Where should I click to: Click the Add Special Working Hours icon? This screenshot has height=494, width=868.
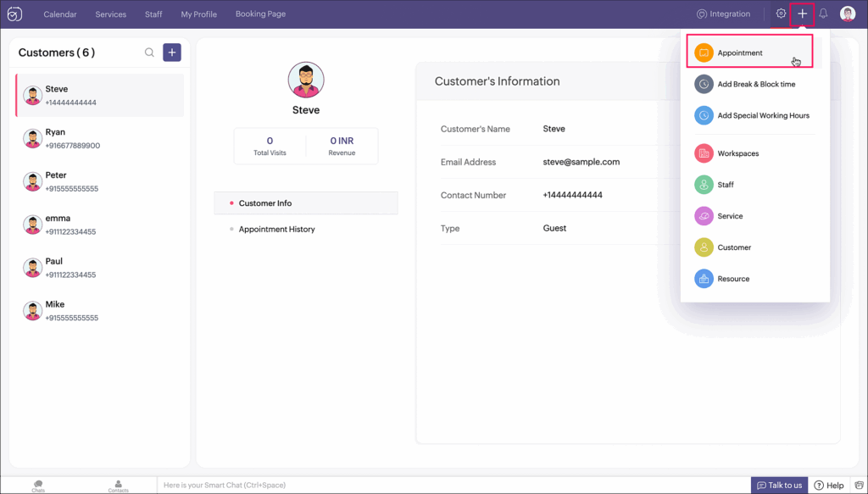point(704,115)
